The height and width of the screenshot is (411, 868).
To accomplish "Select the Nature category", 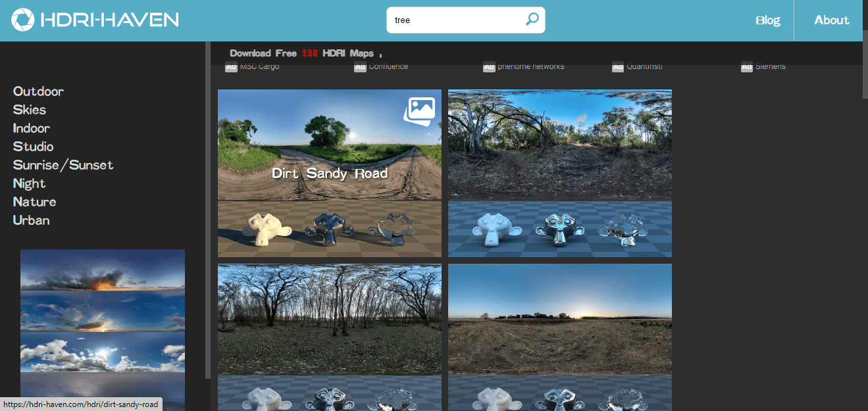I will tap(35, 202).
